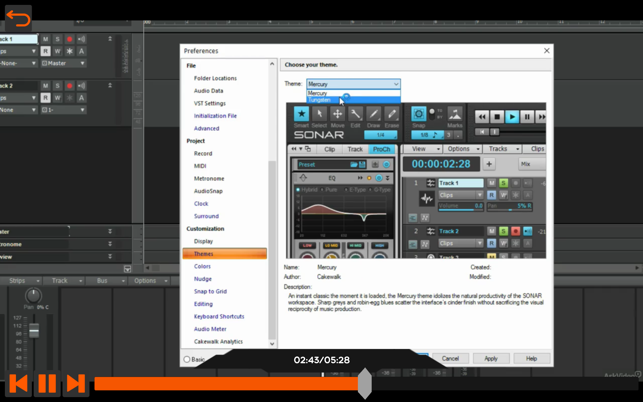Click the video progress slider handle
This screenshot has height=402, width=643.
365,384
